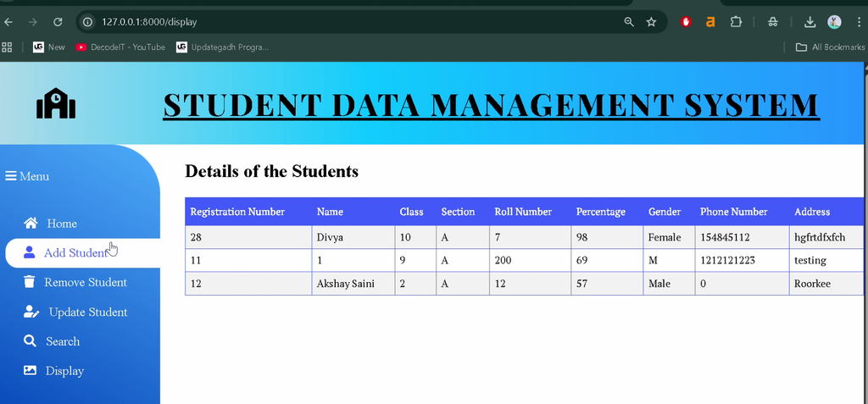Open the Extensions puzzle icon
The height and width of the screenshot is (404, 868).
[736, 22]
